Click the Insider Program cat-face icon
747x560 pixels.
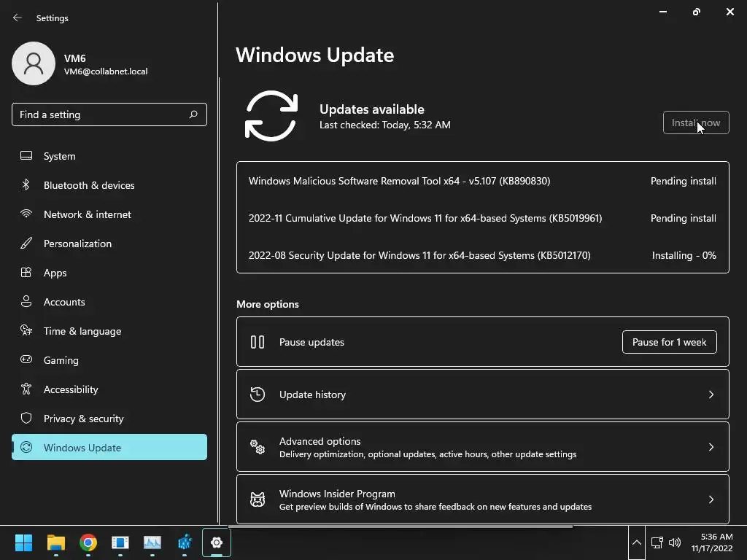point(258,499)
